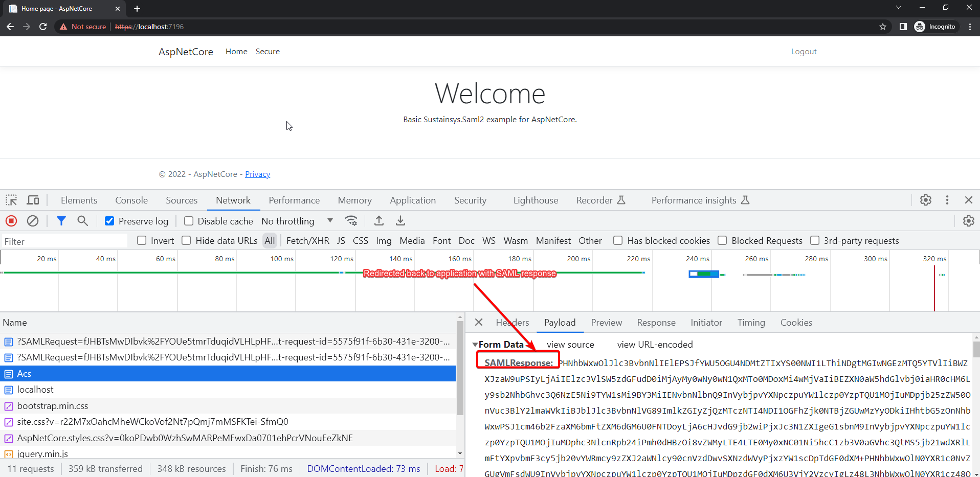The height and width of the screenshot is (477, 980).
Task: Select the All request filter
Action: (270, 240)
